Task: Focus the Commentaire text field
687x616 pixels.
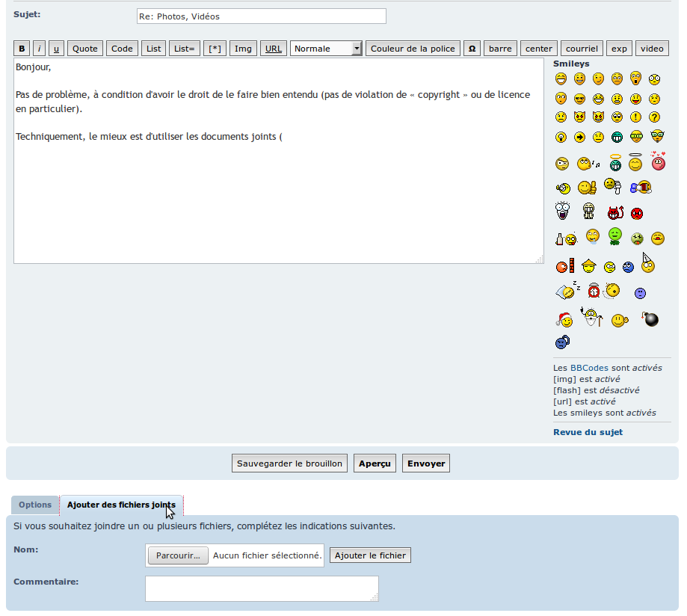Action: pos(262,589)
